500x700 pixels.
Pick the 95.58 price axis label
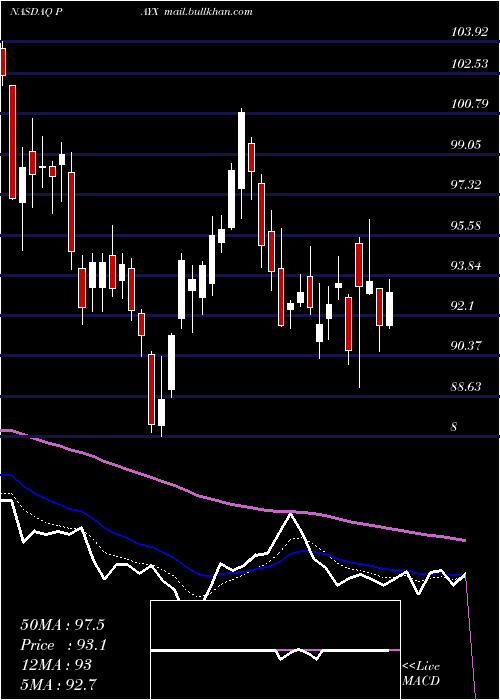466,225
